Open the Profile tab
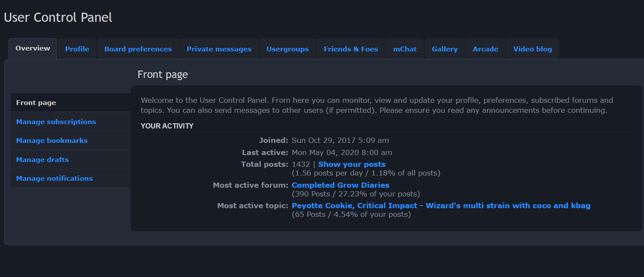This screenshot has height=277, width=644. [77, 49]
